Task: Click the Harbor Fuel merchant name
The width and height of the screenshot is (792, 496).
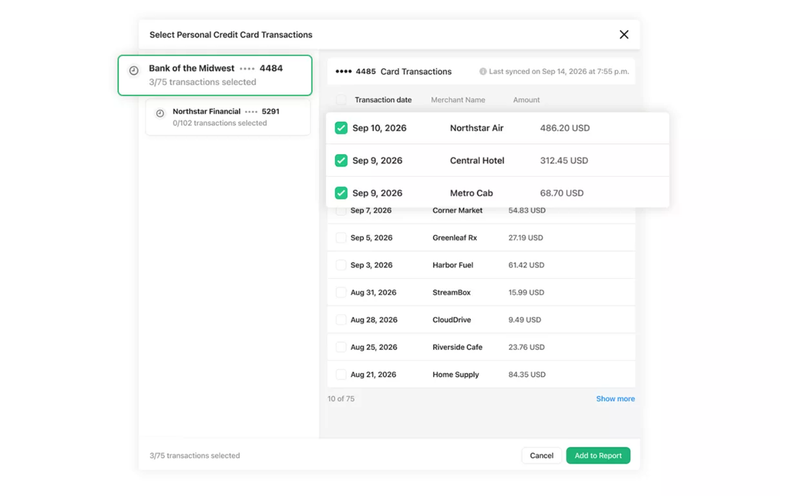Action: click(453, 265)
